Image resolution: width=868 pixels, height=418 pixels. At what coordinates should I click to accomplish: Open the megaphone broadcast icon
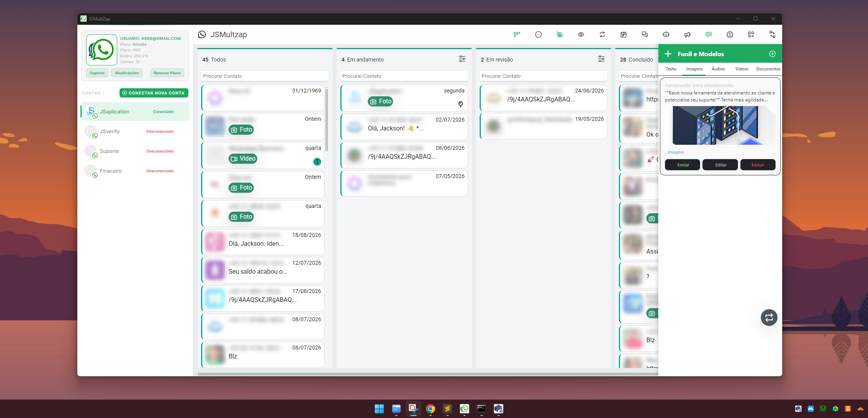(x=687, y=34)
